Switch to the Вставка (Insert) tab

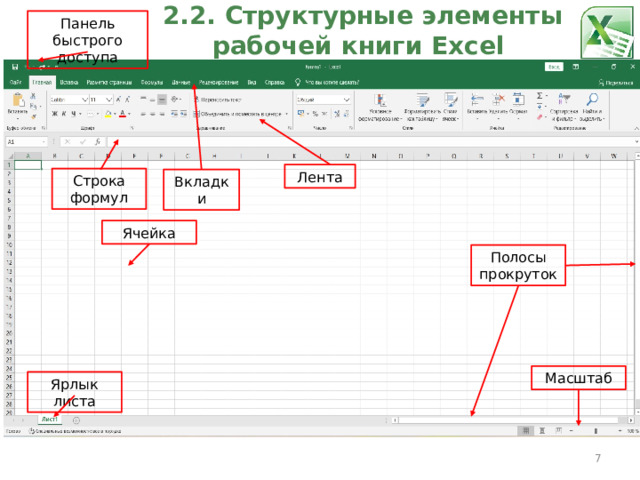(x=69, y=82)
